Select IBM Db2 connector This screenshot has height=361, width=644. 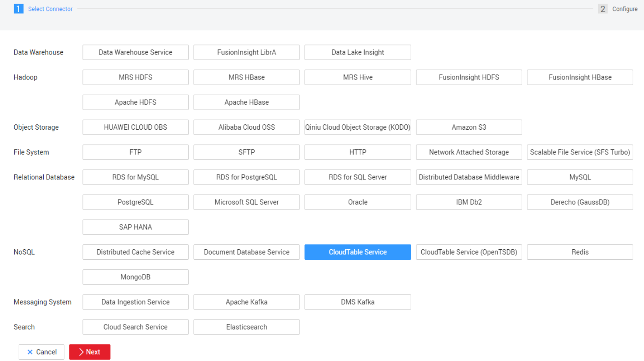point(469,202)
